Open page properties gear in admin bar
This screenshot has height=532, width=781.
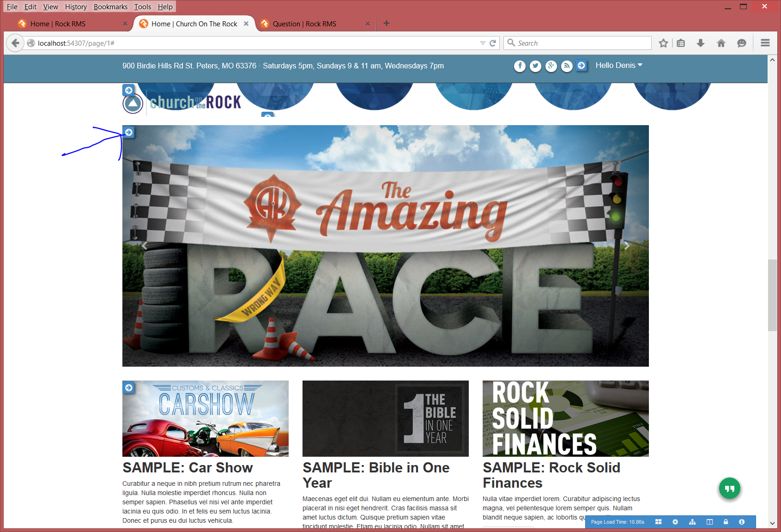[x=675, y=522]
